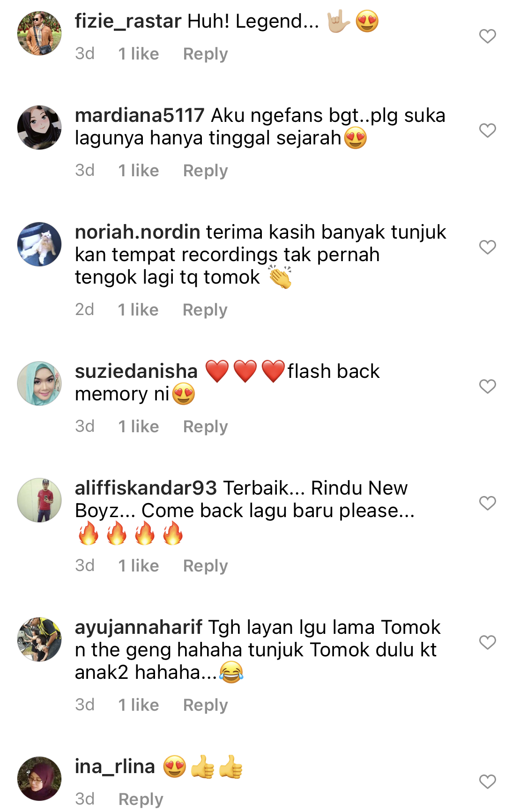The width and height of the screenshot is (527, 812).
Task: Like aliffiskandar93's New Boyz comment
Action: point(488,503)
